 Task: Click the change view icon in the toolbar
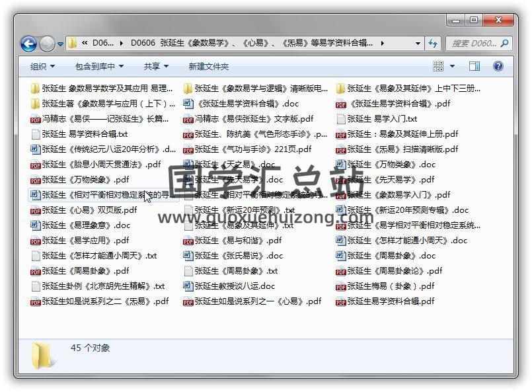coord(438,66)
